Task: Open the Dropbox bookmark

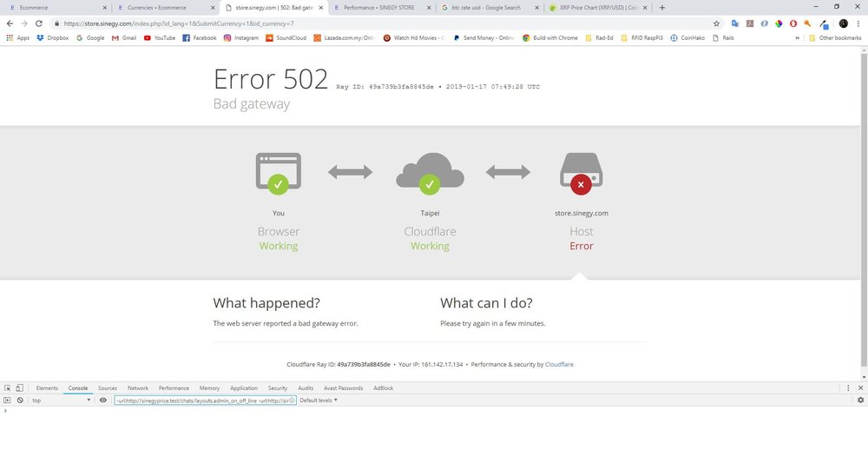Action: (53, 37)
